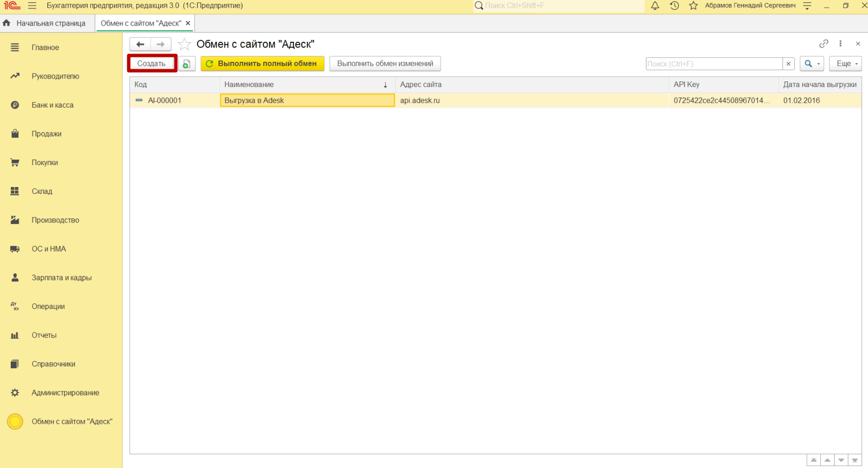Image resolution: width=868 pixels, height=468 pixels.
Task: Move list down one page arrow
Action: click(x=841, y=460)
